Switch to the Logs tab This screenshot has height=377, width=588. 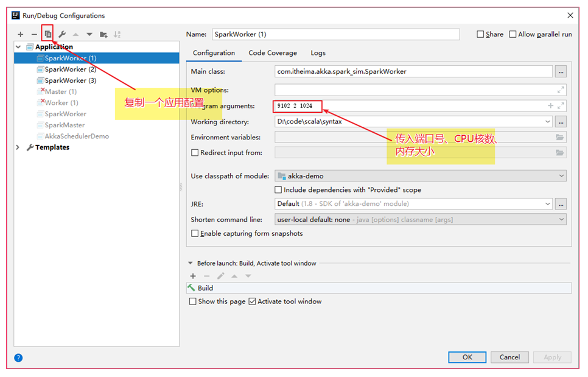318,53
